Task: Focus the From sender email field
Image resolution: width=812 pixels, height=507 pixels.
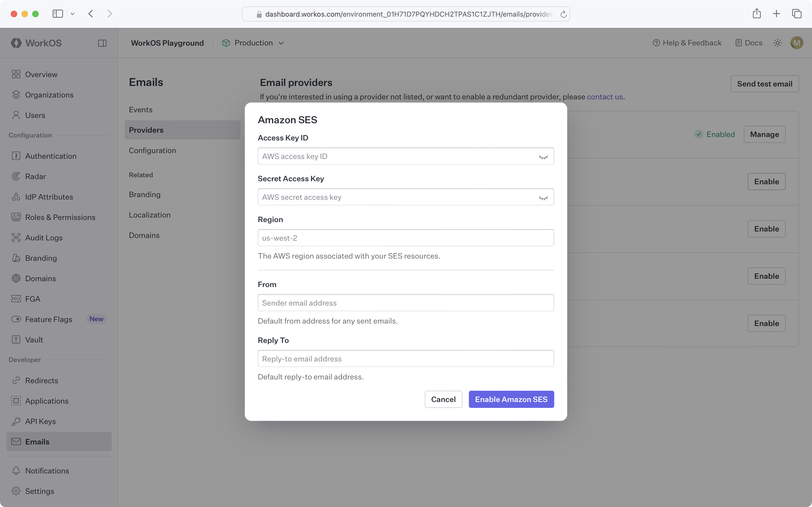Action: tap(406, 303)
